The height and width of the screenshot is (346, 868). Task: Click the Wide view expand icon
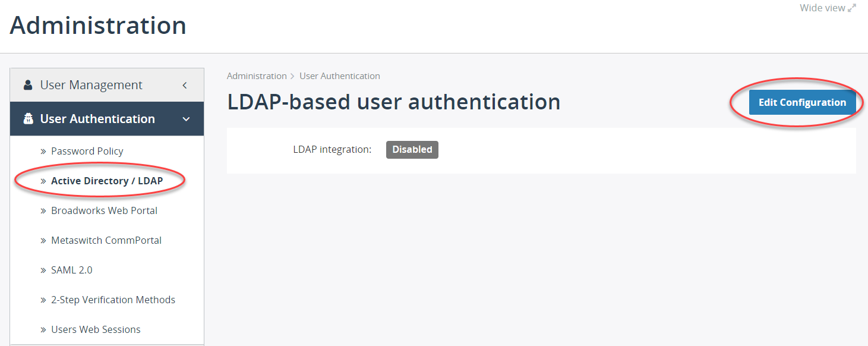tap(853, 7)
